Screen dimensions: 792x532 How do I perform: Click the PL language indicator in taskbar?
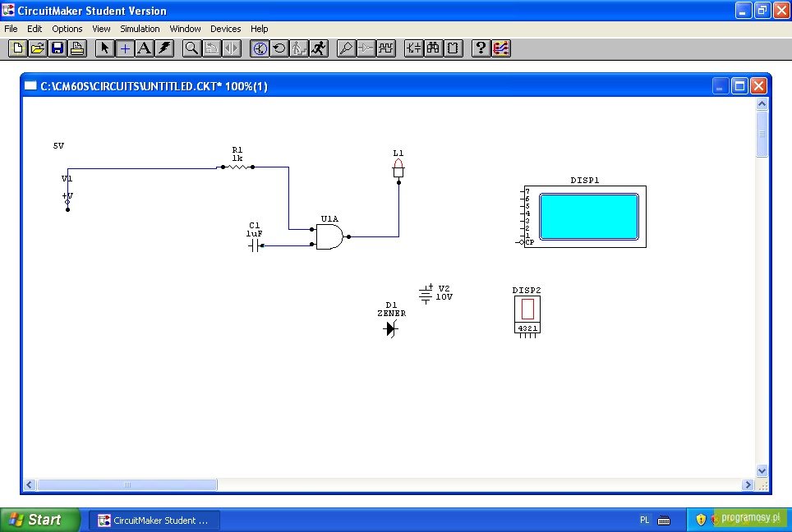644,520
